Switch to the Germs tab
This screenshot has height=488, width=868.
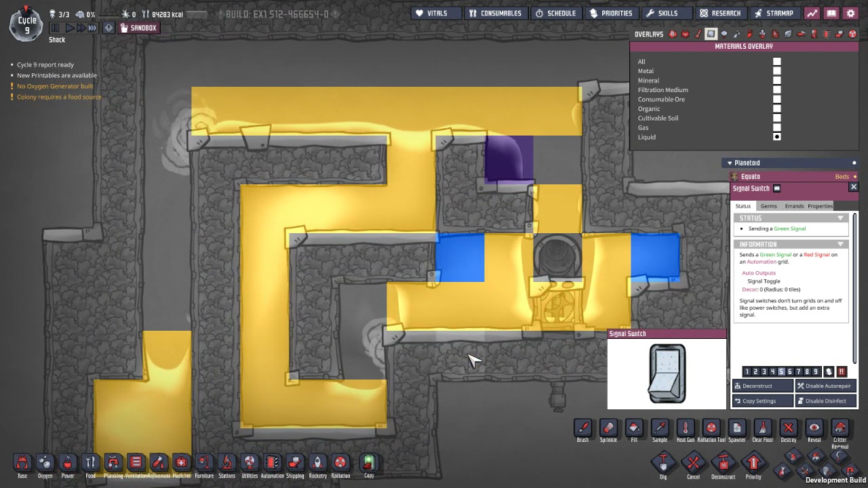coord(768,206)
